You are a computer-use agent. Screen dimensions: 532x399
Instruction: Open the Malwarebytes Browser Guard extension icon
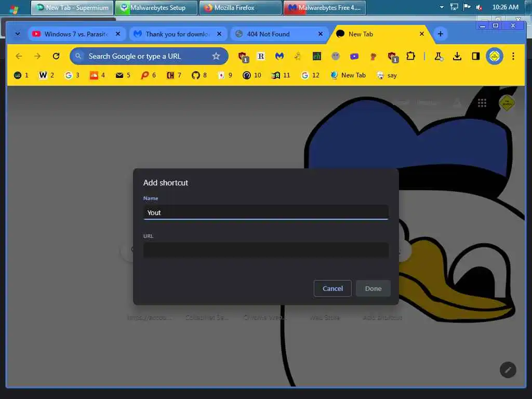279,56
